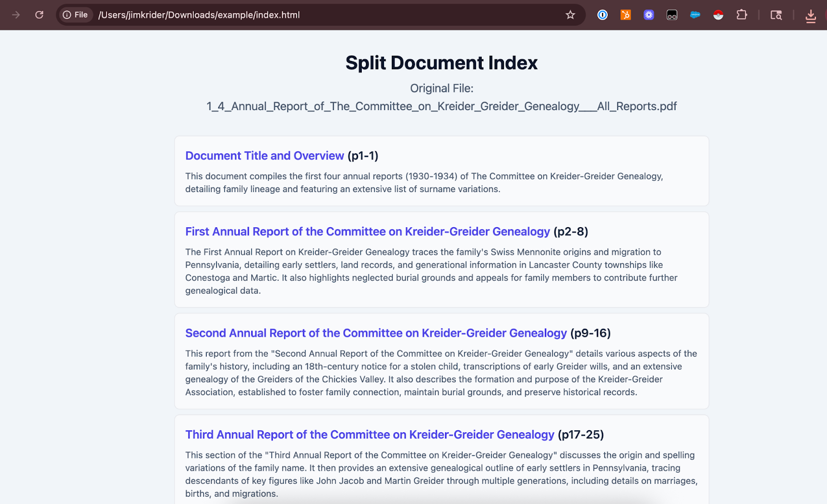827x504 pixels.
Task: Click the search tabs icon in toolbar
Action: [776, 15]
